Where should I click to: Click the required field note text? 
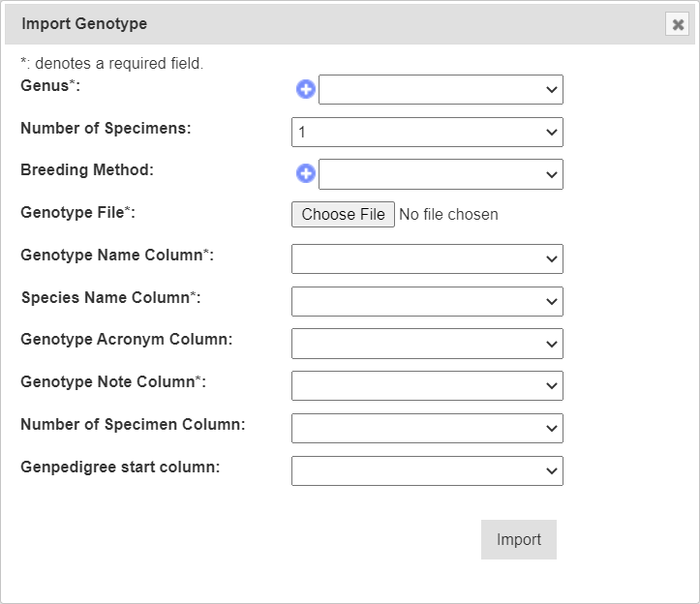[111, 64]
